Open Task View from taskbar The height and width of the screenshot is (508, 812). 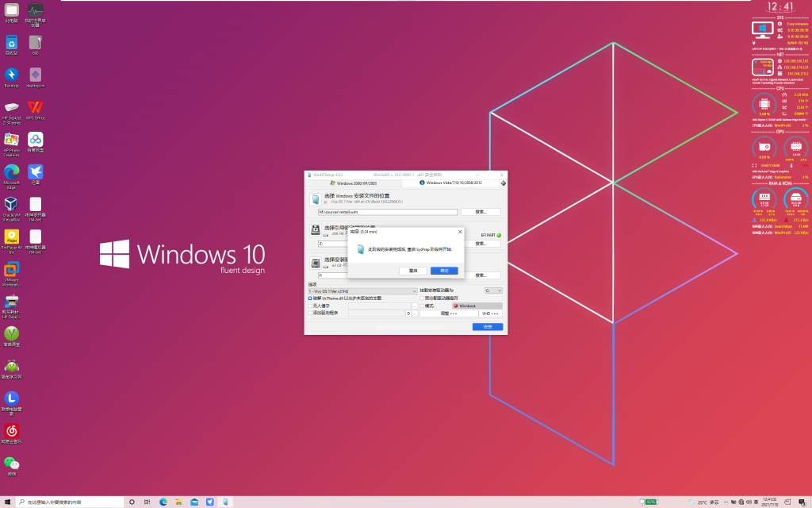pos(147,502)
